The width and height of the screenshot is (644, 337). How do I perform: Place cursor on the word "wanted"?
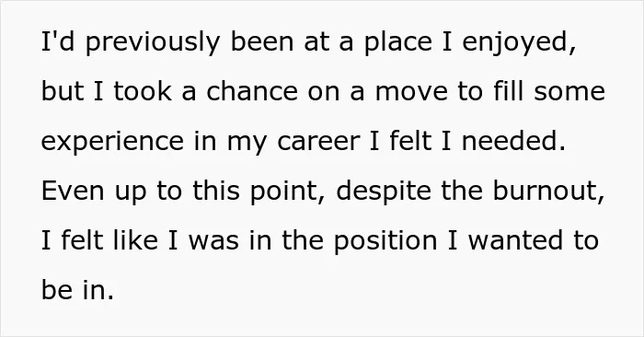coord(515,240)
